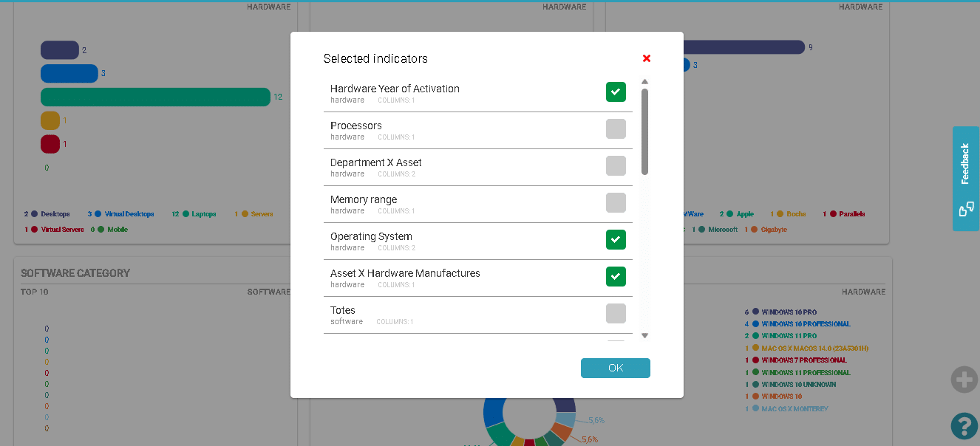The image size is (980, 446).
Task: Click the indicator list scrollbar thumb
Action: (644, 131)
